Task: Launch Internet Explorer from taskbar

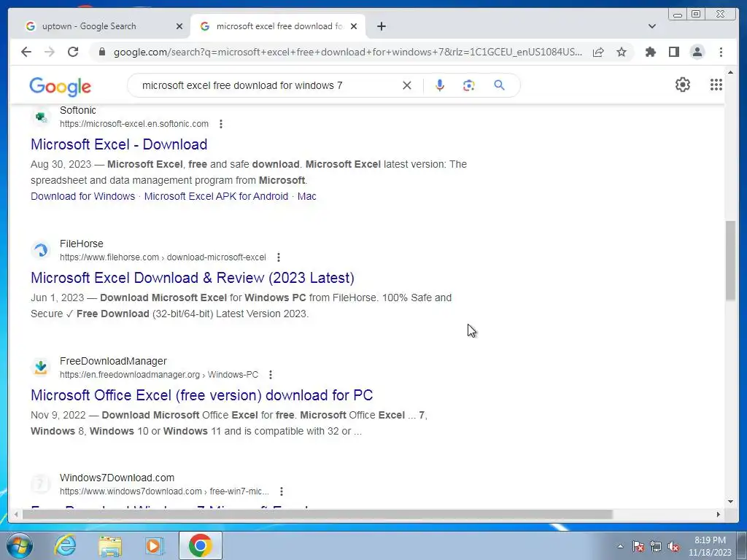Action: pyautogui.click(x=65, y=545)
